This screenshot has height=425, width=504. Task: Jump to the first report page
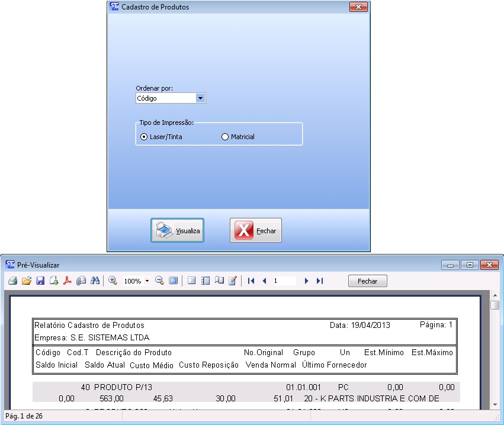[x=251, y=281]
